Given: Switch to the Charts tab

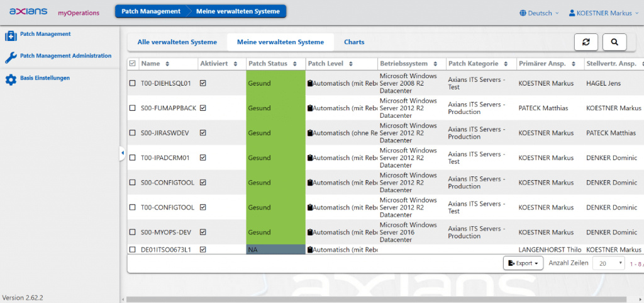Looking at the screenshot, I should [x=354, y=42].
